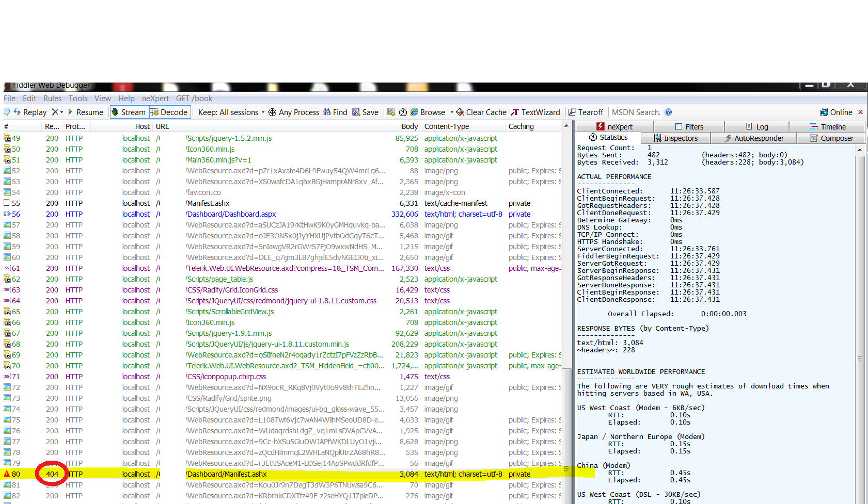This screenshot has height=504, width=868.
Task: Switch to the Inspectors tab
Action: [675, 138]
